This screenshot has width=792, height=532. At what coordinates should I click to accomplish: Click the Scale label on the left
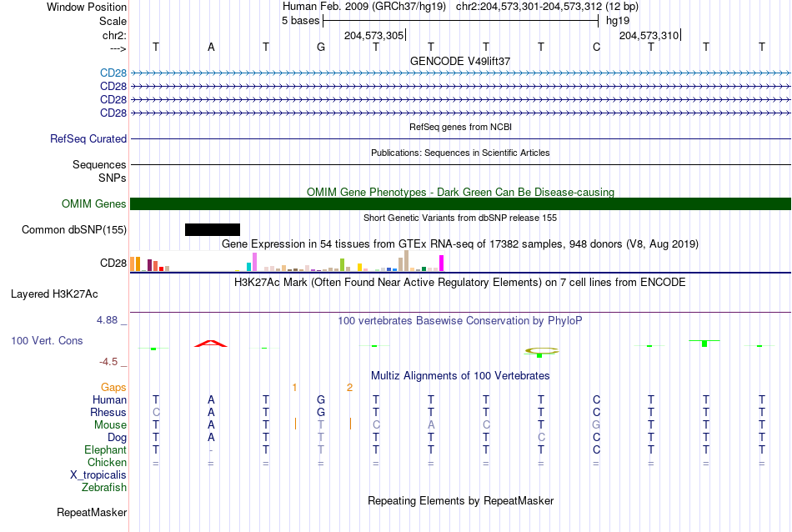coord(113,21)
